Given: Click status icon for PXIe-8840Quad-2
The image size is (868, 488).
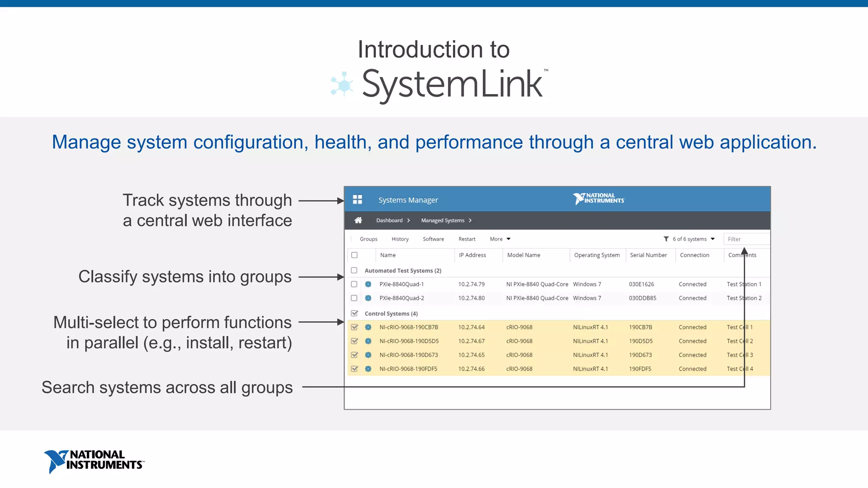Looking at the screenshot, I should click(x=368, y=298).
